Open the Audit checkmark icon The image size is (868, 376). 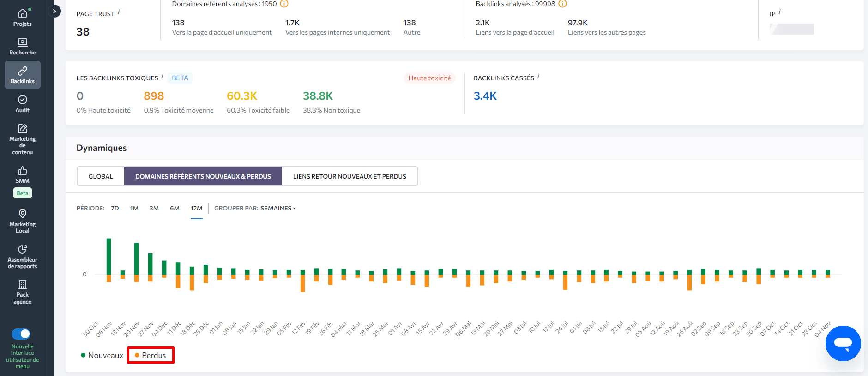(x=22, y=100)
